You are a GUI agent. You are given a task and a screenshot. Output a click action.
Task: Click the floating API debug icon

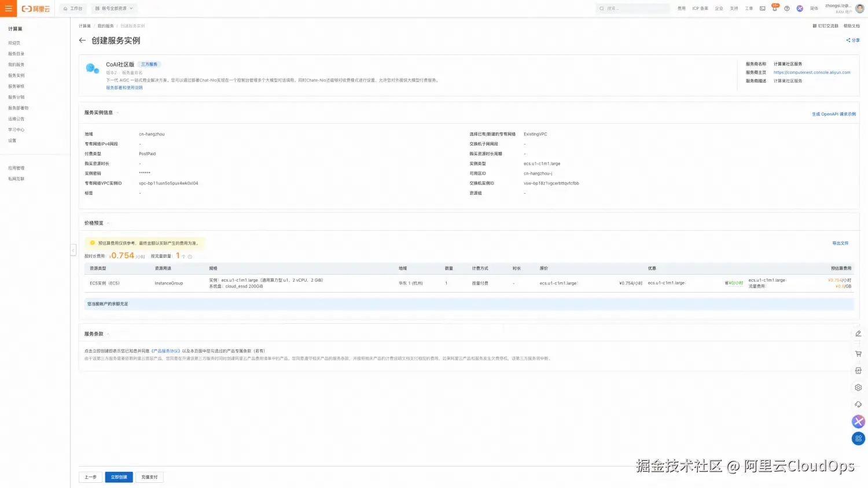(858, 371)
